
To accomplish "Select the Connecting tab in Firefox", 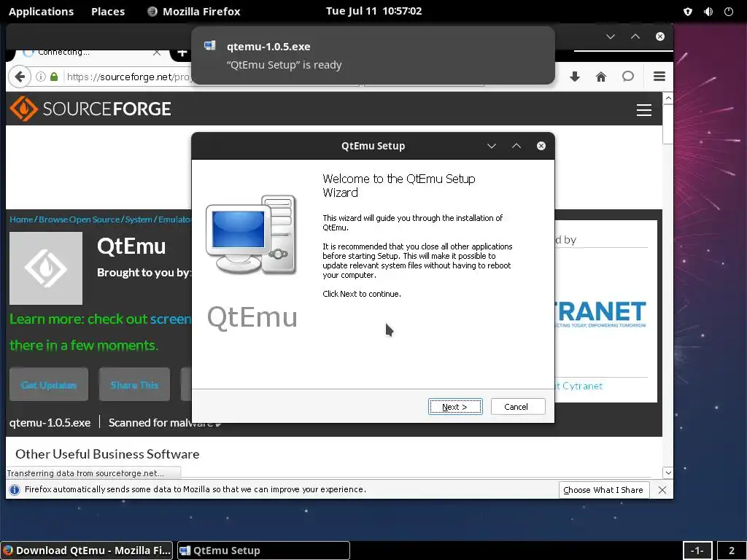I will (90, 52).
